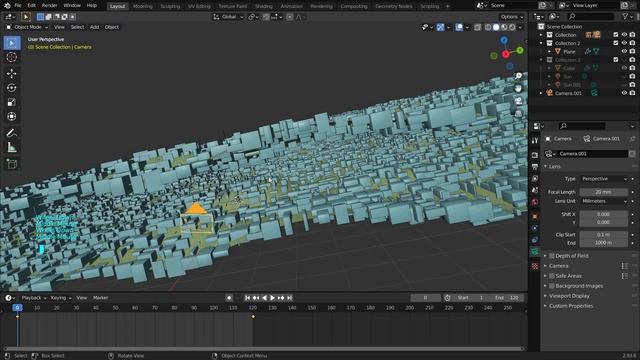The image size is (640, 360).
Task: Hide Collection 2 in viewport
Action: click(x=624, y=43)
